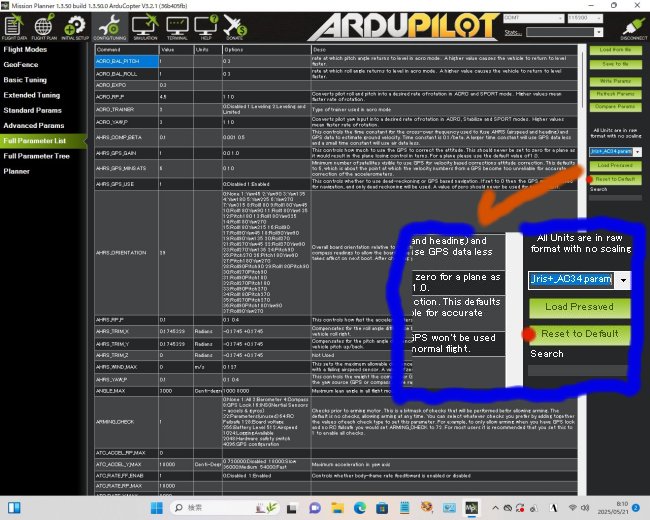
Task: Click the AHRS_TRIM_X value cell
Action: coord(176,331)
